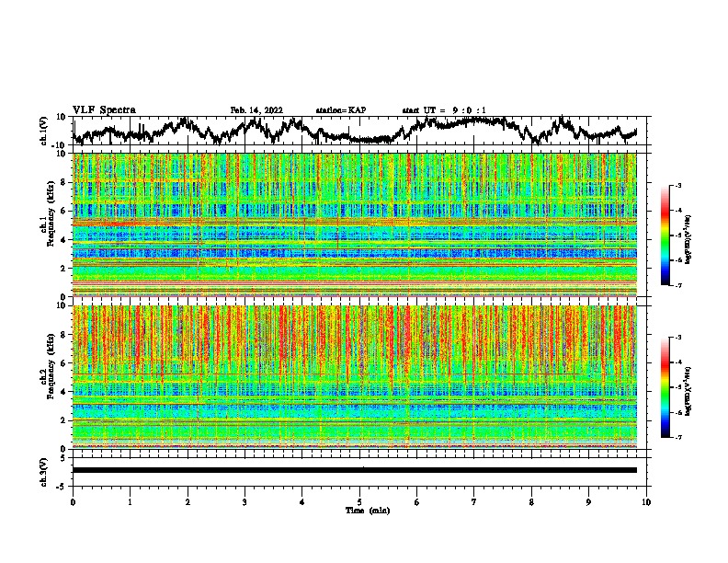The image size is (728, 563).
Task: Click the ch.1 spectrogram color scale bar
Action: pyautogui.click(x=665, y=236)
